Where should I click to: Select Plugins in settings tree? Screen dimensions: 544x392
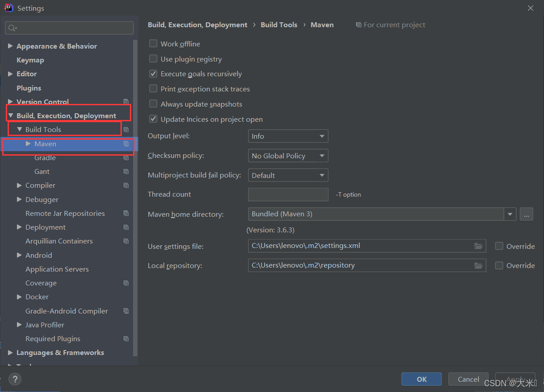point(29,88)
